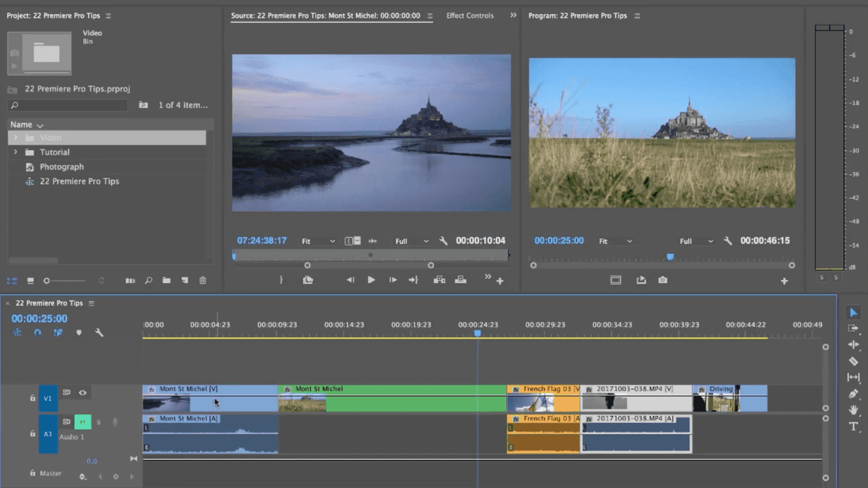
Task: Open Timeline display settings wrench
Action: (x=99, y=333)
